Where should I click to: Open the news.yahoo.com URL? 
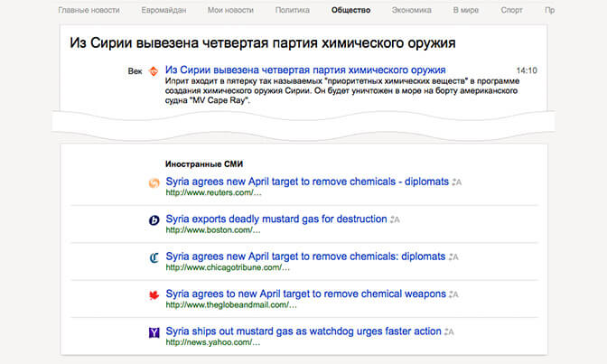[213, 342]
